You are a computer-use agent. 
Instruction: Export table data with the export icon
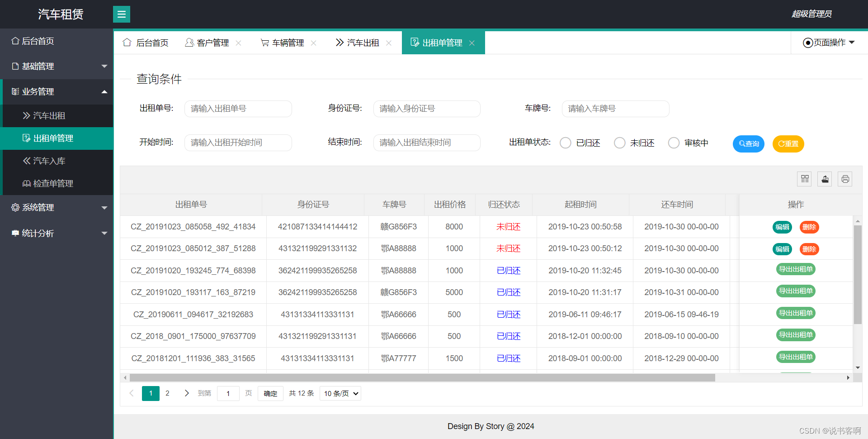click(x=825, y=179)
